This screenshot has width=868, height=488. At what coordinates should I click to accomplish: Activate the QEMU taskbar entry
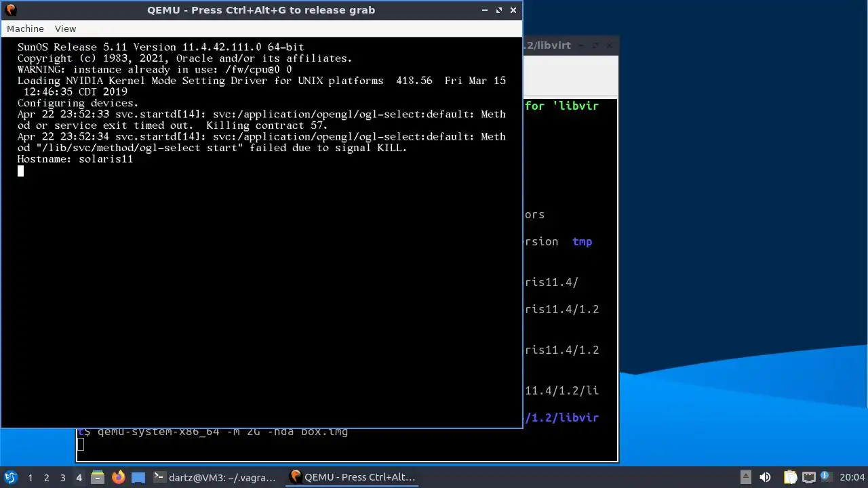[x=353, y=477]
